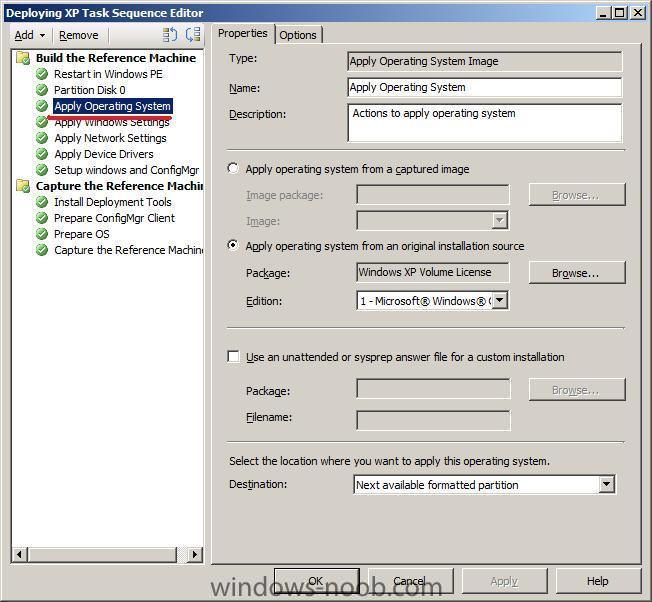The height and width of the screenshot is (602, 652).
Task: Switch to the Options tab
Action: point(298,35)
